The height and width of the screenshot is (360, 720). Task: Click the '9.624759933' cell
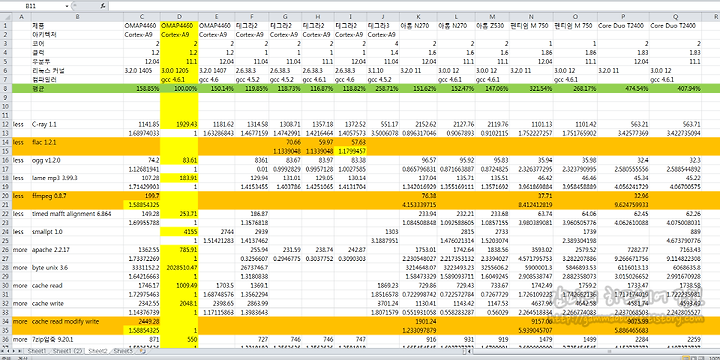tap(623, 205)
